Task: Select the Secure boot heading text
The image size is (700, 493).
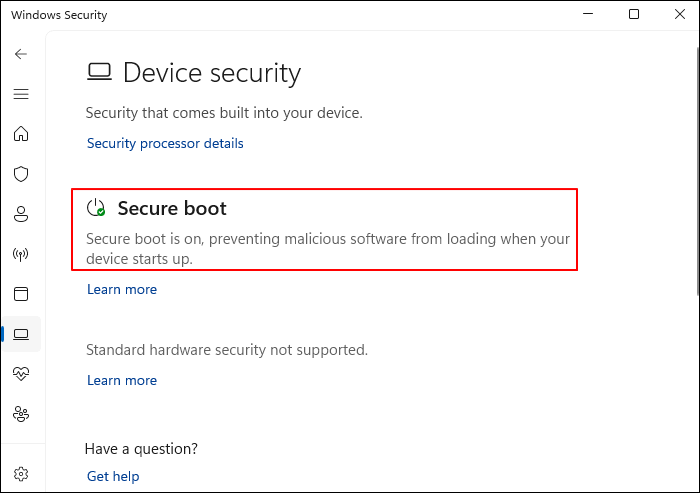Action: (x=172, y=208)
